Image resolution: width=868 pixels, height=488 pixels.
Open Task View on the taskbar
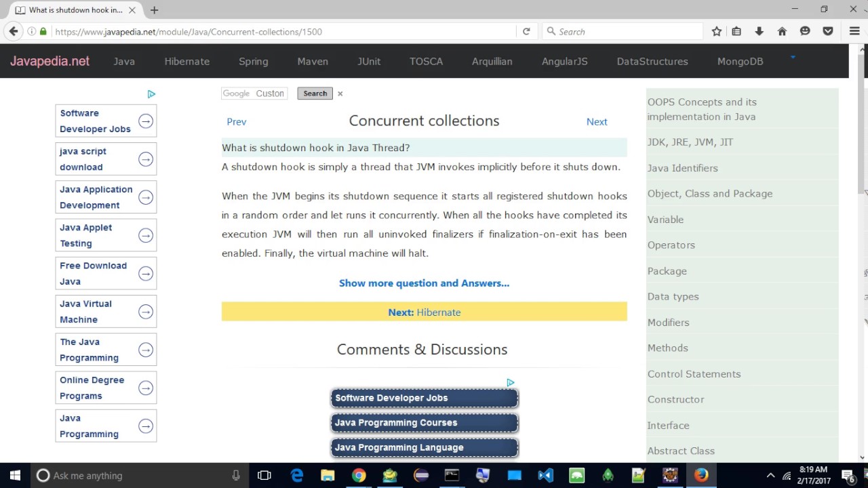pos(264,475)
